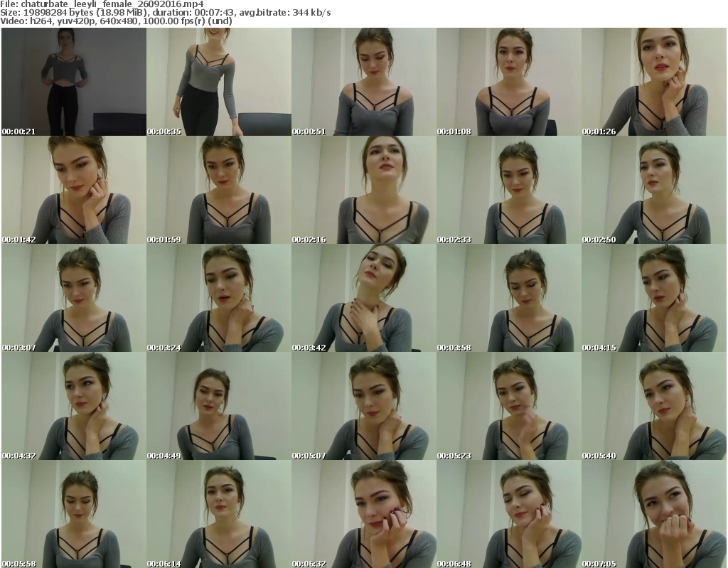Open the frame at 00:01:42
This screenshot has height=568, width=728.
pos(74,190)
